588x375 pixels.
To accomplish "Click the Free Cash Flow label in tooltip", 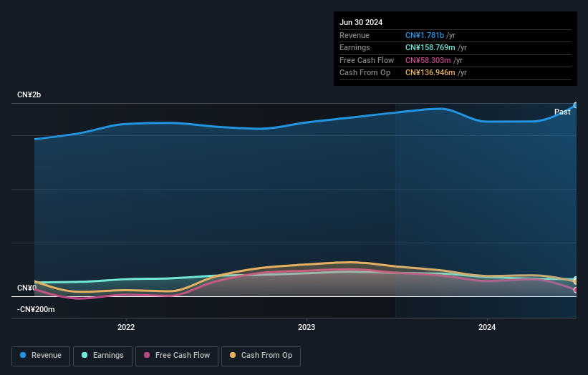I will coord(367,60).
